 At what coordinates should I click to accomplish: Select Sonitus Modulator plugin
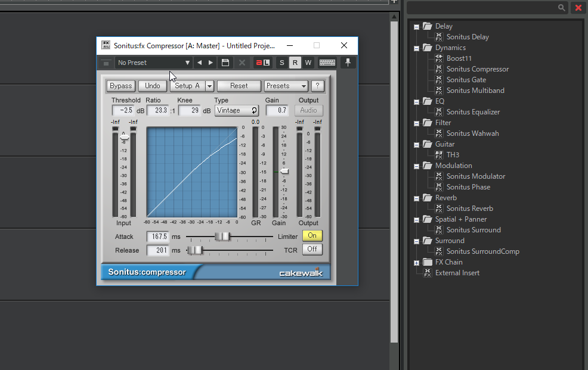[475, 176]
